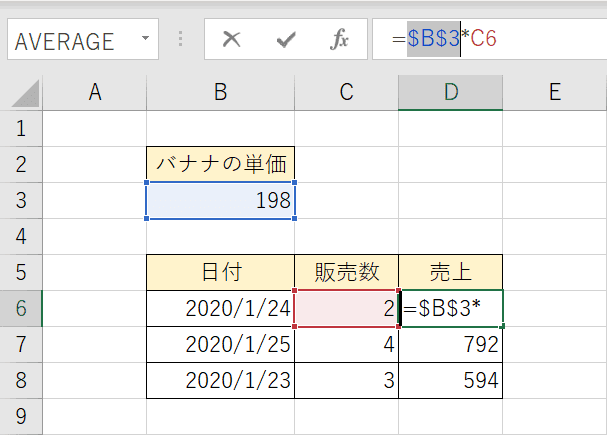Click sales cell showing 792
Image resolution: width=607 pixels, height=435 pixels.
[x=451, y=344]
